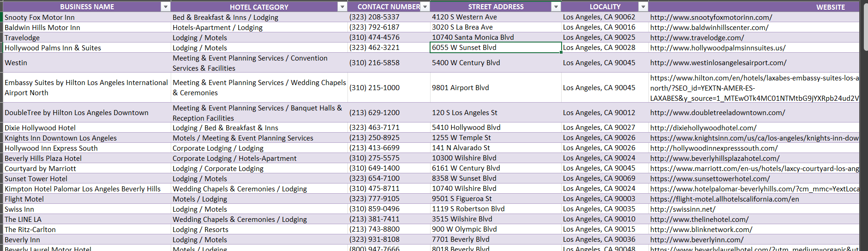Open the Snooty Fox Motor Inn website link
The width and height of the screenshot is (868, 251).
pos(711,18)
